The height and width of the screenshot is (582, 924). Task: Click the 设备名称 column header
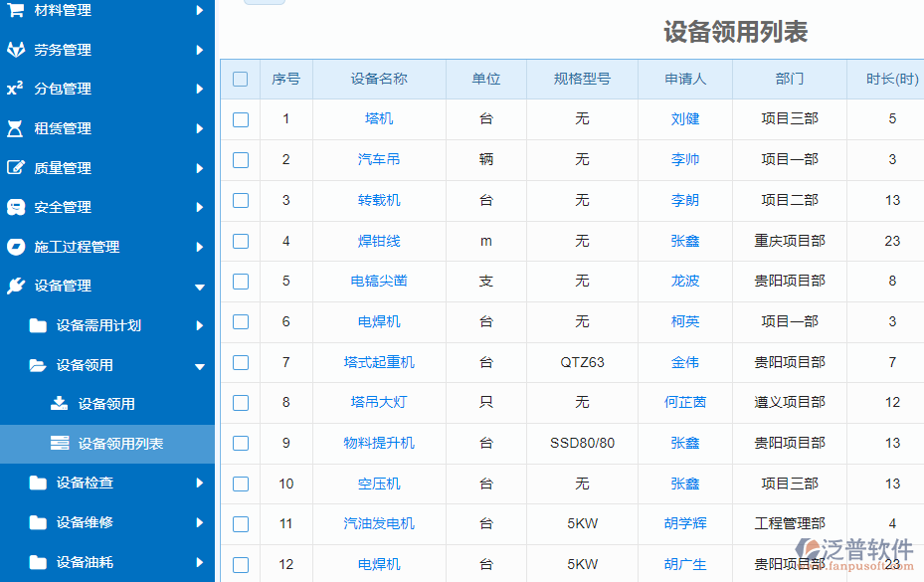coord(379,80)
